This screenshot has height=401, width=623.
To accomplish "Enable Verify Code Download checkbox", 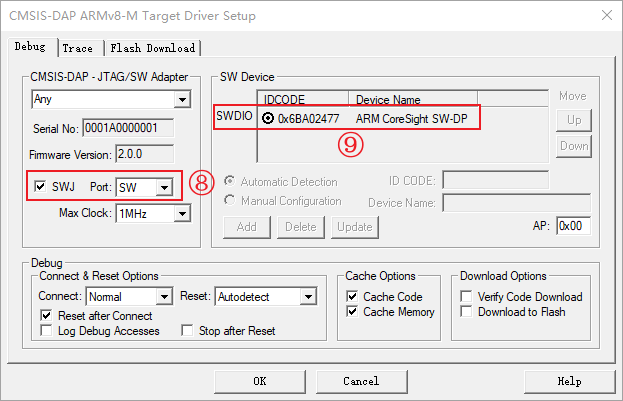I will 466,296.
